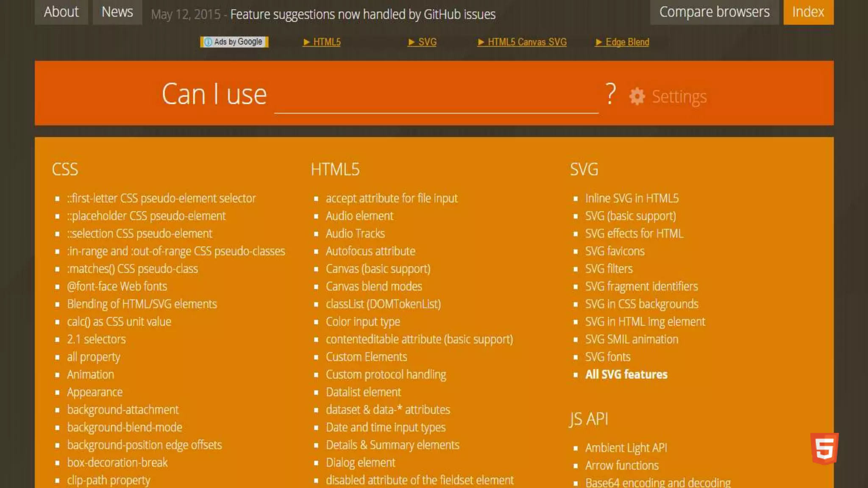
Task: Open the Compare browsers page
Action: coord(714,12)
